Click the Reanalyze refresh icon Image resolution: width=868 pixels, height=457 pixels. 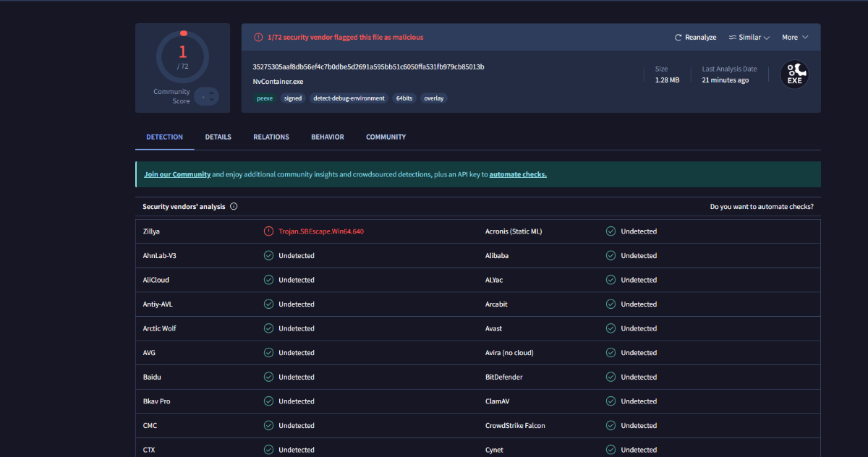[x=678, y=38]
